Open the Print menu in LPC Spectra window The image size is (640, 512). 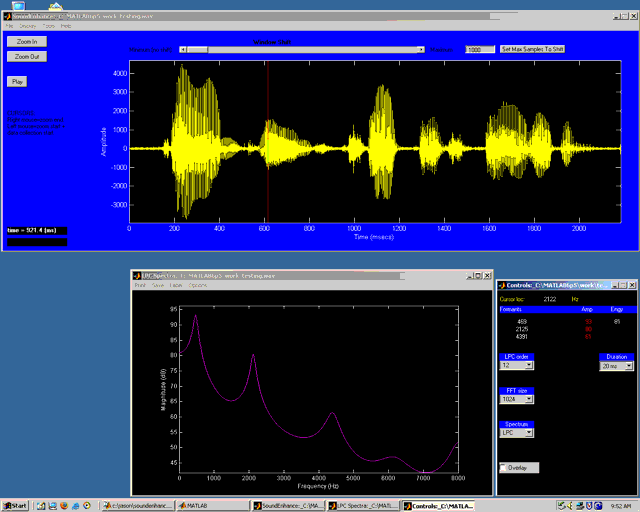coord(140,285)
